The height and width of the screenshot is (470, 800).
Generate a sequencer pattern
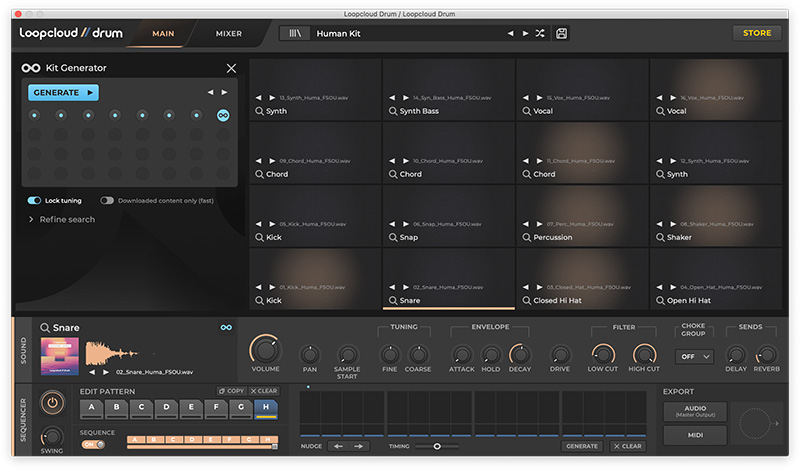[582, 446]
